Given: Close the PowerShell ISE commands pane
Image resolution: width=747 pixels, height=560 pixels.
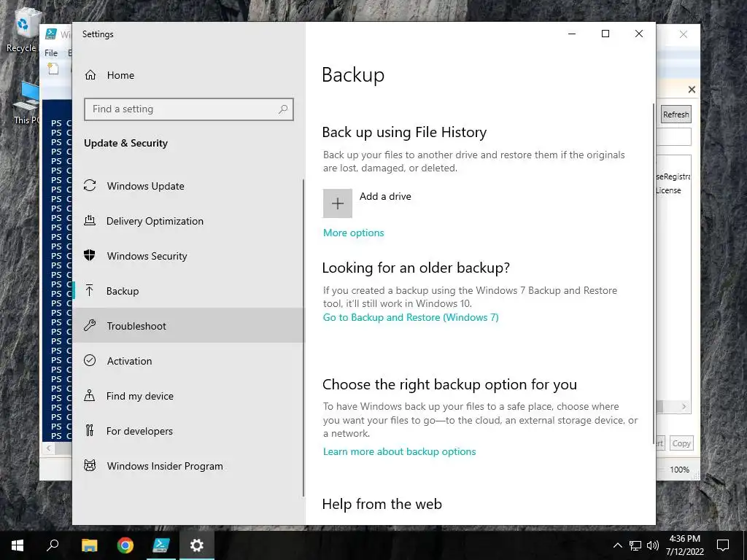Looking at the screenshot, I should pos(692,90).
